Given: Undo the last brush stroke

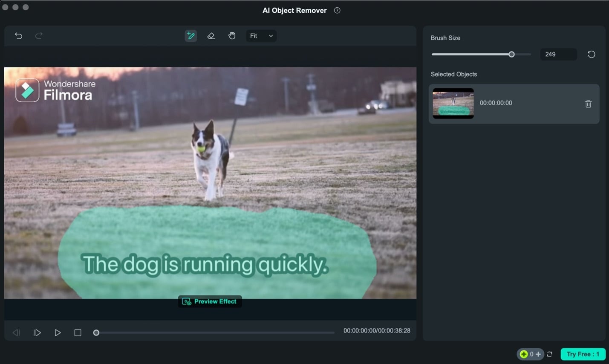Looking at the screenshot, I should tap(18, 36).
